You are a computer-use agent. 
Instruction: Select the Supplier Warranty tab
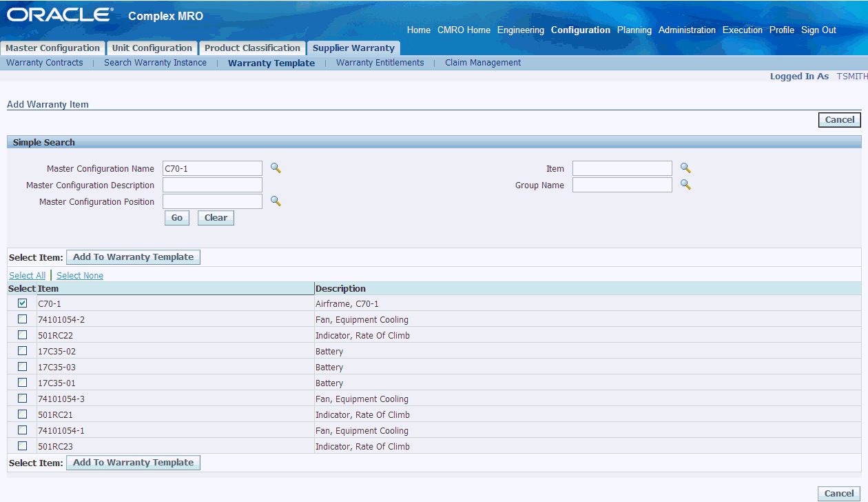tap(353, 48)
